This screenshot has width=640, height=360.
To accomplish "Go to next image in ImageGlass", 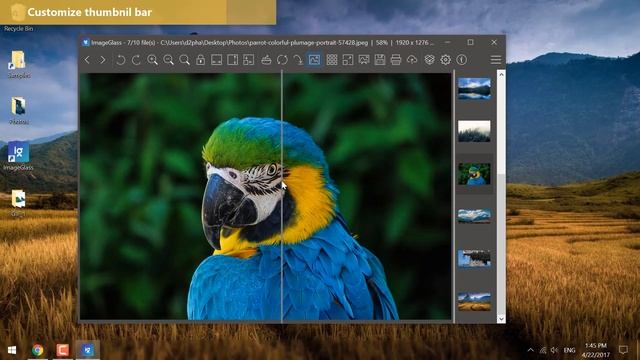I will coord(102,60).
